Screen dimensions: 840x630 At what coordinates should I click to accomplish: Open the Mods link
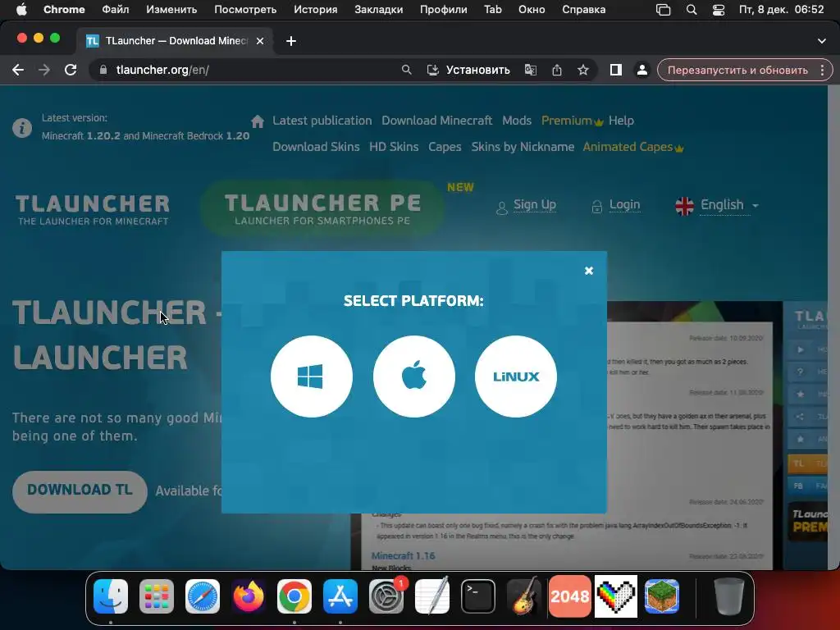517,121
